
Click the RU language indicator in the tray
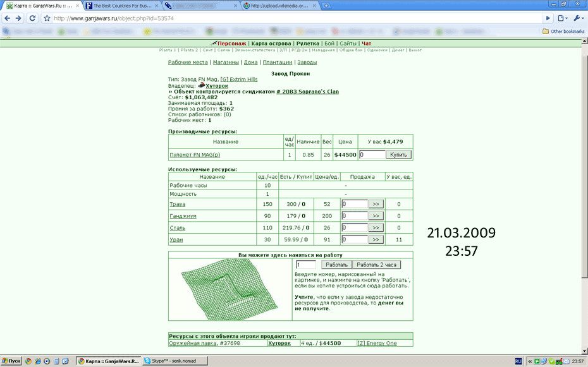pyautogui.click(x=518, y=361)
